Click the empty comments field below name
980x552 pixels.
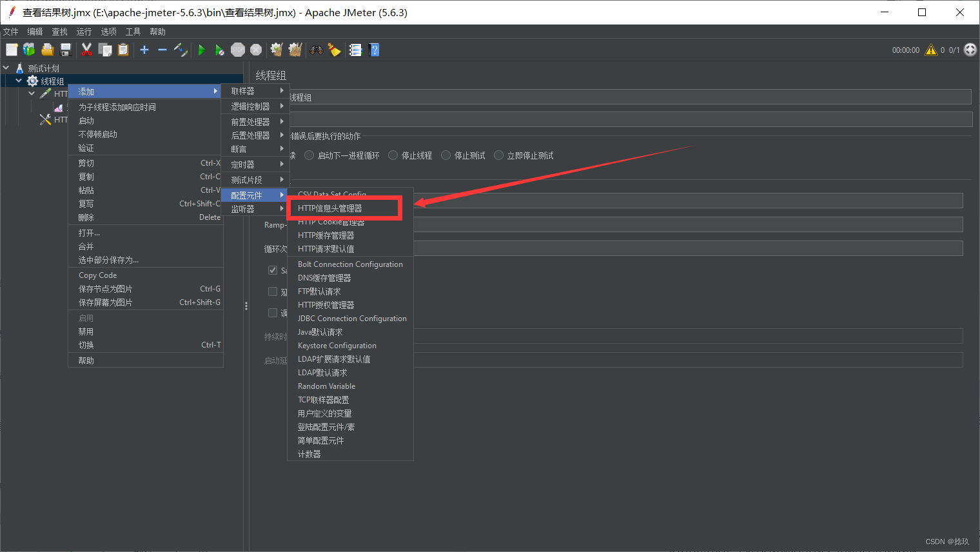630,119
